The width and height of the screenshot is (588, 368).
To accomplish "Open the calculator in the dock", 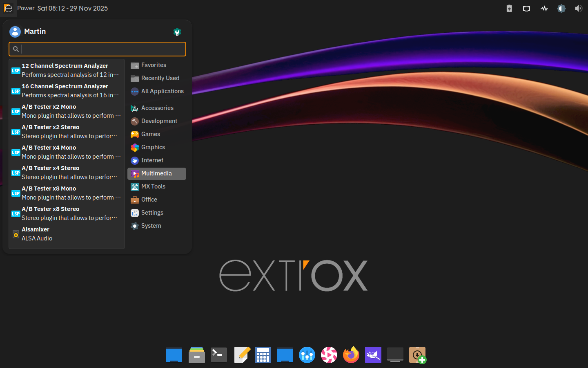I will coord(263,355).
